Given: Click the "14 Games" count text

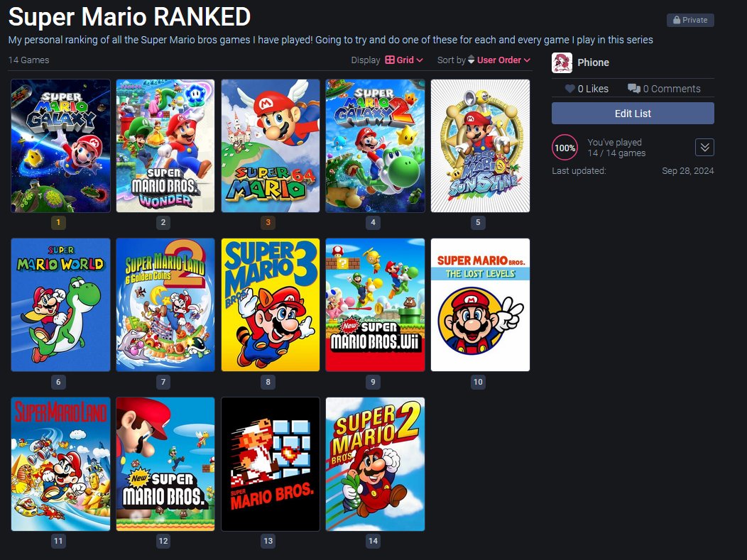Looking at the screenshot, I should [x=28, y=60].
